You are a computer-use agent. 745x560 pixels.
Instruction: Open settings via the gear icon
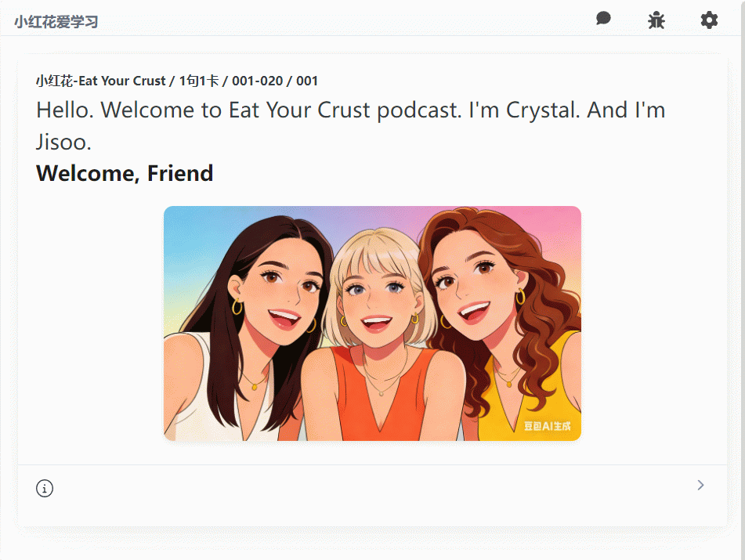click(x=709, y=20)
